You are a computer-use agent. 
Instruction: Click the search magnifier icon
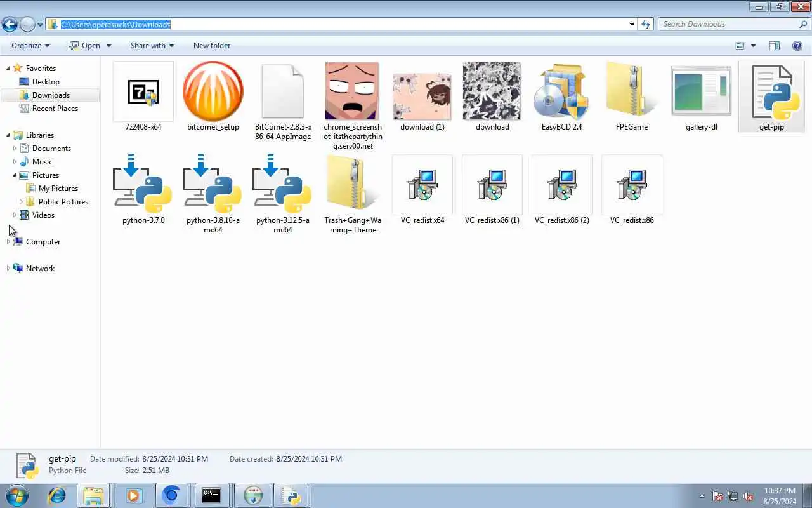click(803, 24)
